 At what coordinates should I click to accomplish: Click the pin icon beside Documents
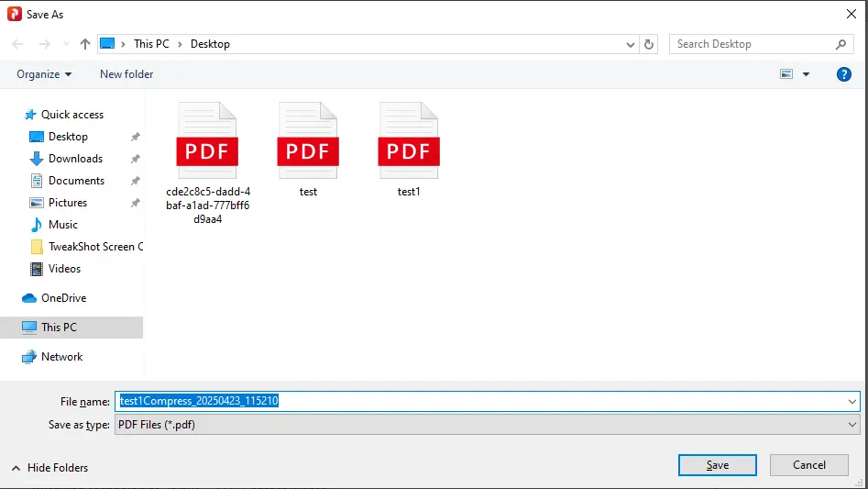[135, 181]
